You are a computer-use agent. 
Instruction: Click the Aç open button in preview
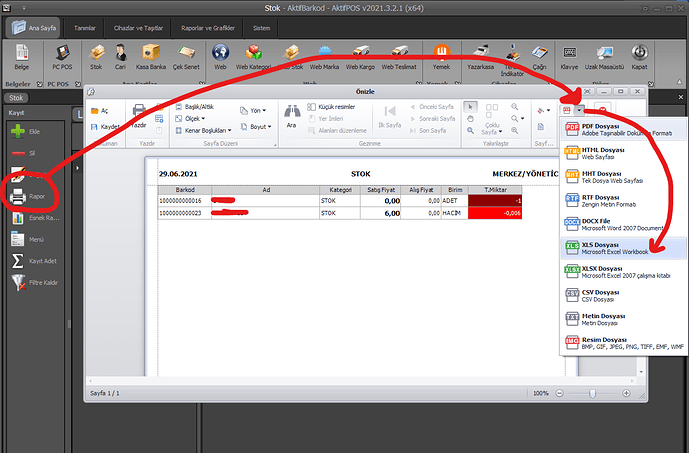pyautogui.click(x=99, y=111)
